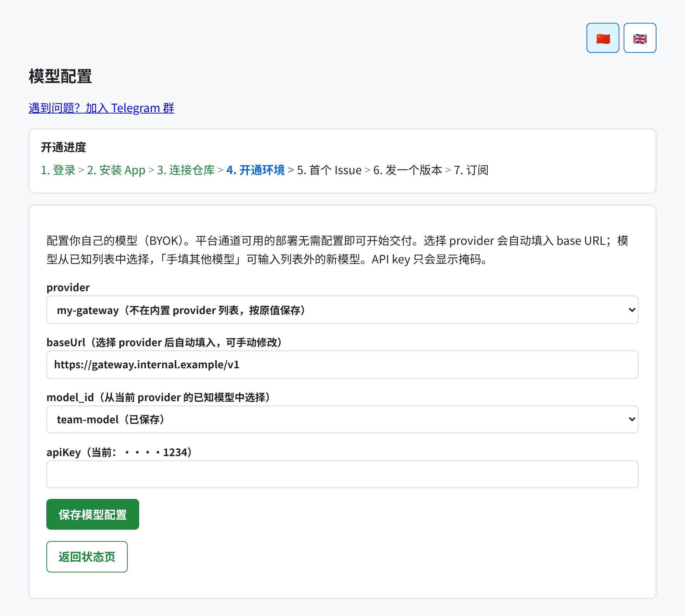The height and width of the screenshot is (616, 685).
Task: Click progress step 6. 发一个版本
Action: click(407, 170)
